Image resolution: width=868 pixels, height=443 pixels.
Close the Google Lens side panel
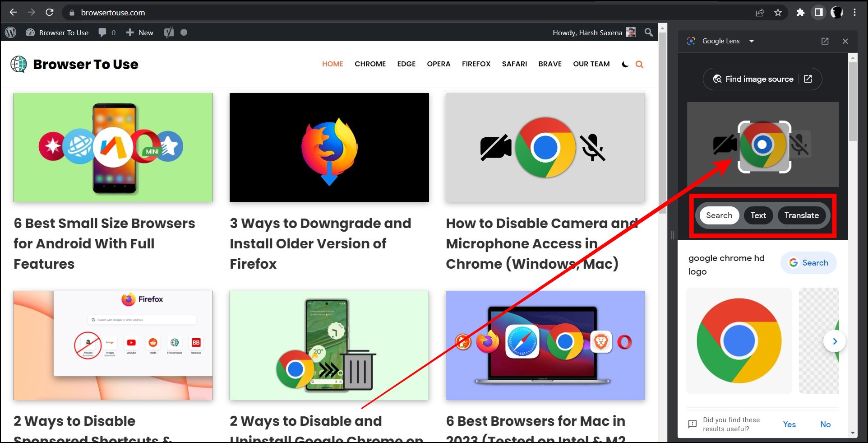click(845, 41)
